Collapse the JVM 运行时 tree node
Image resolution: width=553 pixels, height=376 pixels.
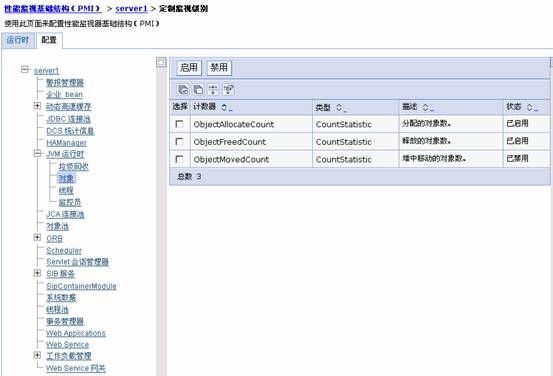(x=37, y=153)
